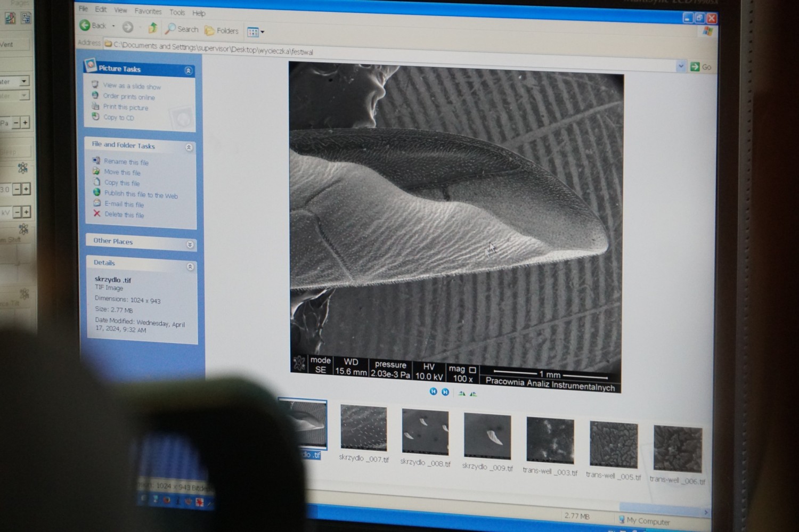Click the Previous Image filmstrip button
This screenshot has height=532, width=799.
(433, 391)
